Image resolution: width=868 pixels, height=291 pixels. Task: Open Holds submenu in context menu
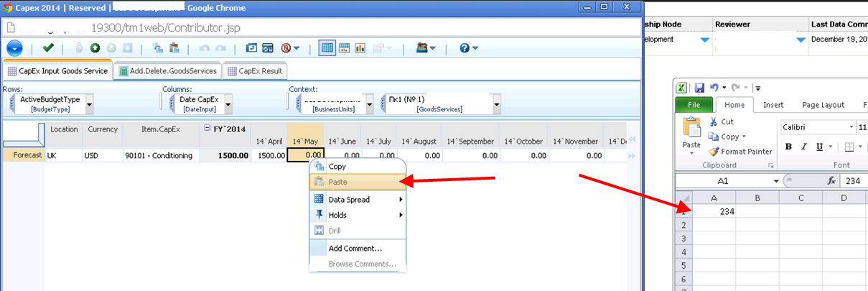coord(357,215)
